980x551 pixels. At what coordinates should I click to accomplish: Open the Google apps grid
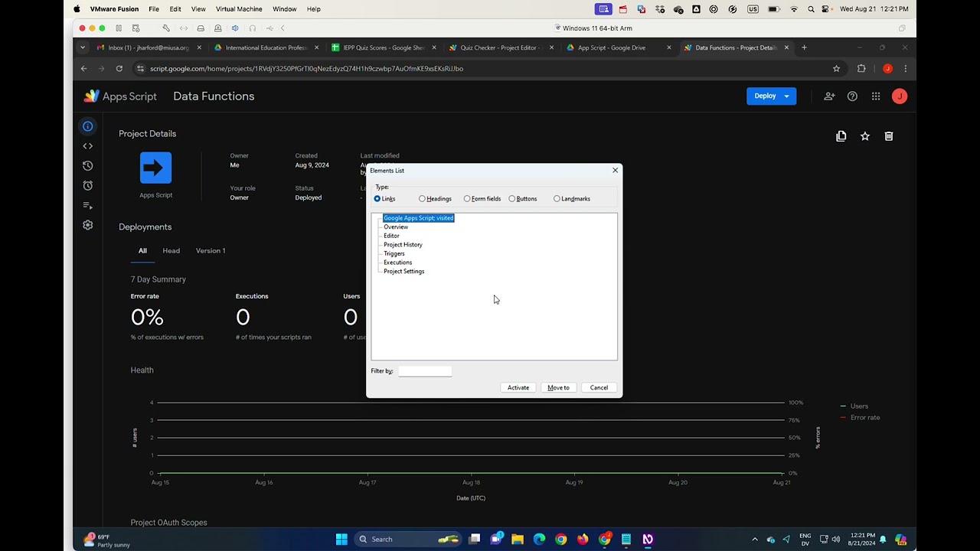[x=876, y=96]
